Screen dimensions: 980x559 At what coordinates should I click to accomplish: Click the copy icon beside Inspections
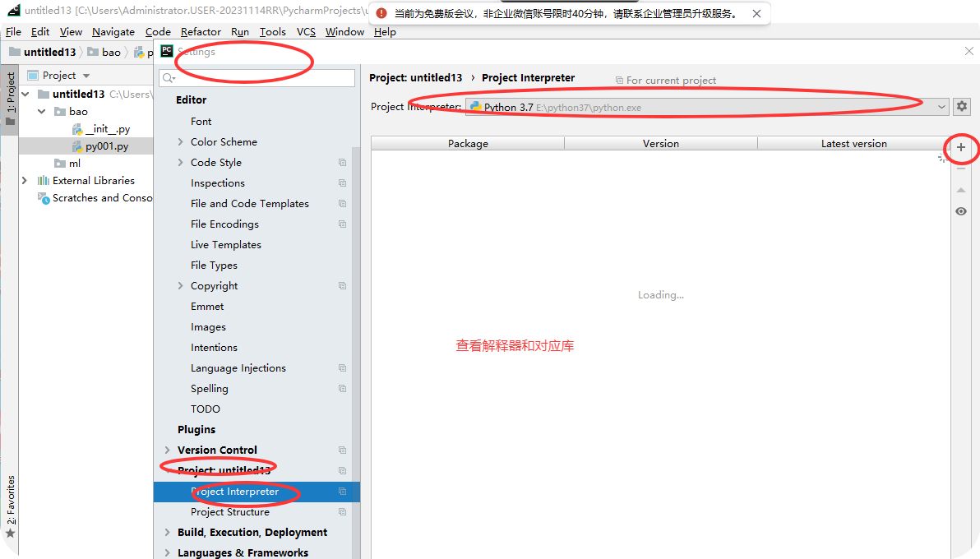tap(343, 183)
